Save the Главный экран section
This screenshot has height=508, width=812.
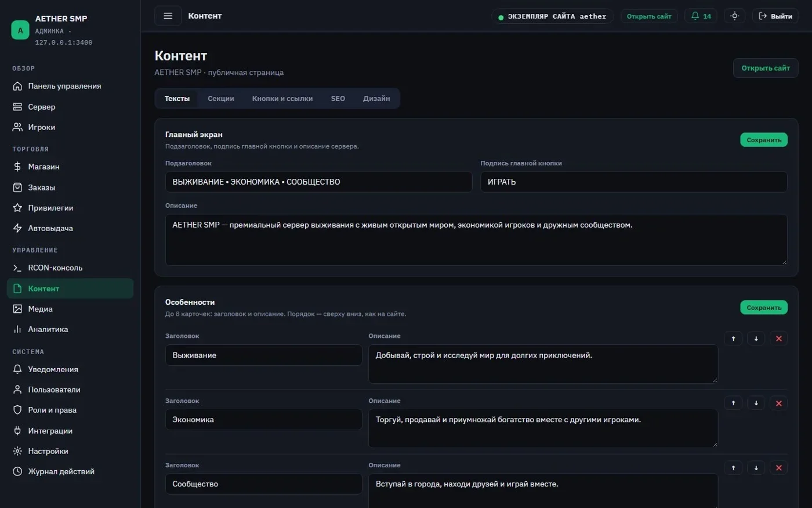[x=764, y=140]
